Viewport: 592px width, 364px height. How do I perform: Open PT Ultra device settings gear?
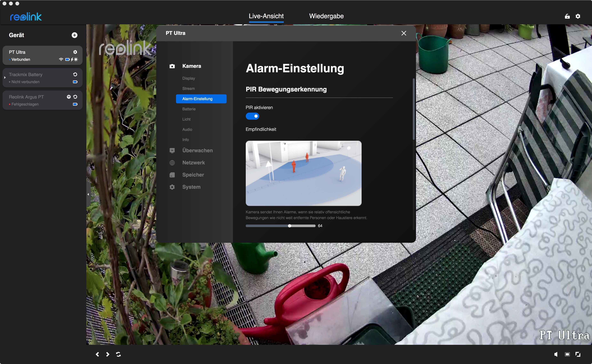pos(75,52)
